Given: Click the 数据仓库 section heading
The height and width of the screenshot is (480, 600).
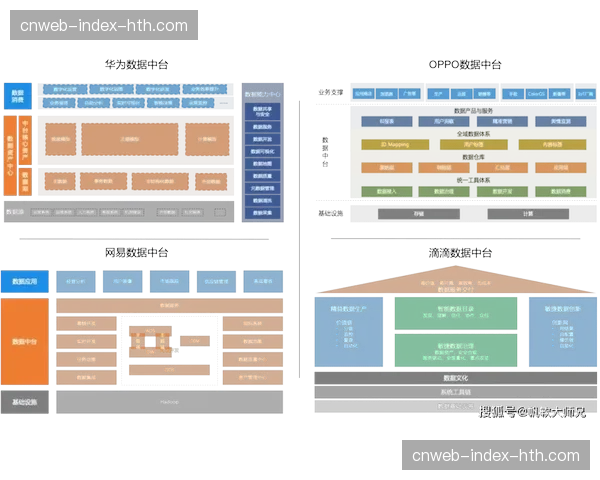Looking at the screenshot, I should point(473,157).
